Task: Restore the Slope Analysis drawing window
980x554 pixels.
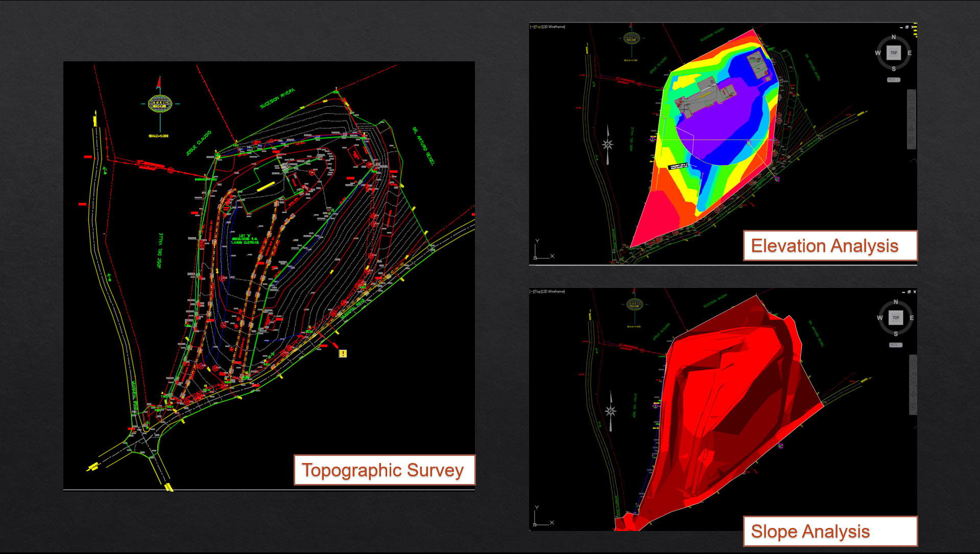Action: [909, 292]
